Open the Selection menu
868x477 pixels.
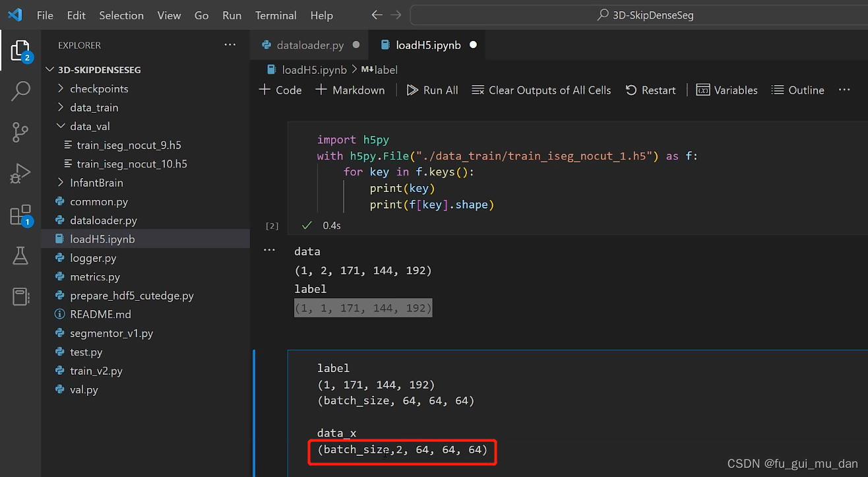pyautogui.click(x=121, y=15)
